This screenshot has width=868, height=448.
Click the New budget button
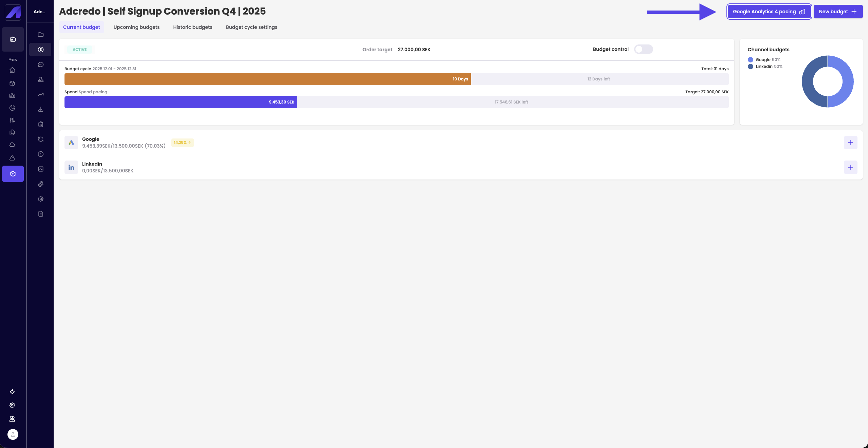point(838,12)
